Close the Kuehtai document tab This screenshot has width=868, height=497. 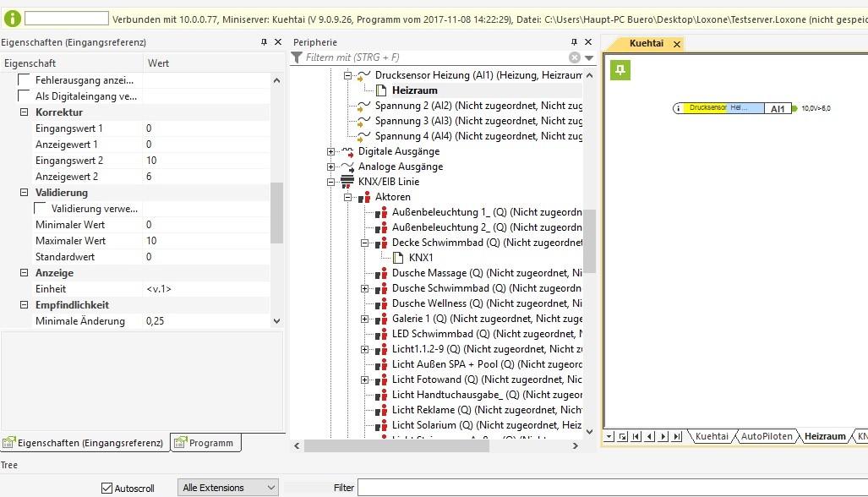coord(676,44)
